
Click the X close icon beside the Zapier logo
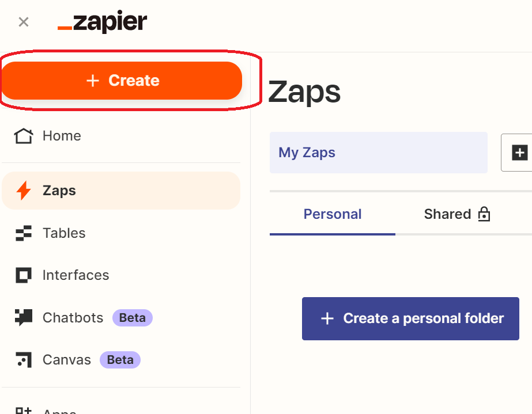(24, 22)
